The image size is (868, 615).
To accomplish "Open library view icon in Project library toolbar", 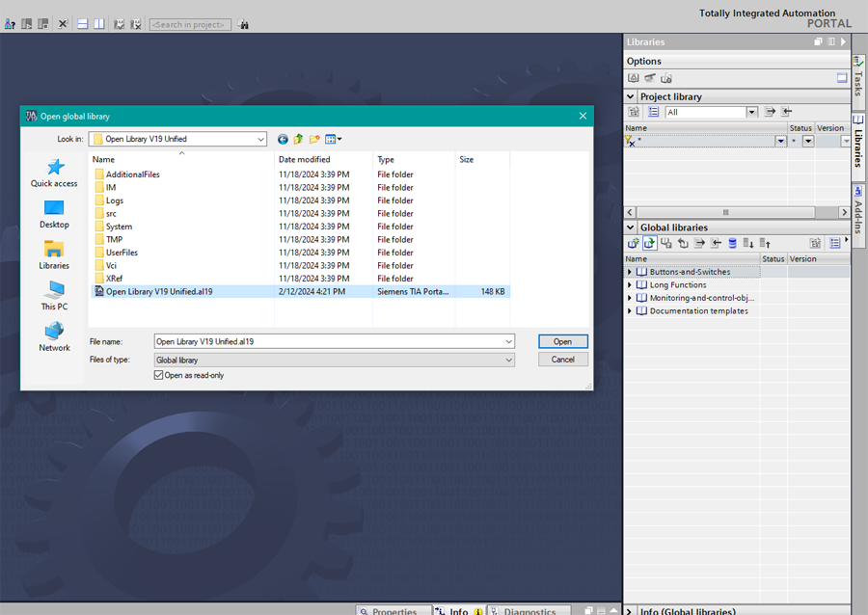I will tap(634, 112).
